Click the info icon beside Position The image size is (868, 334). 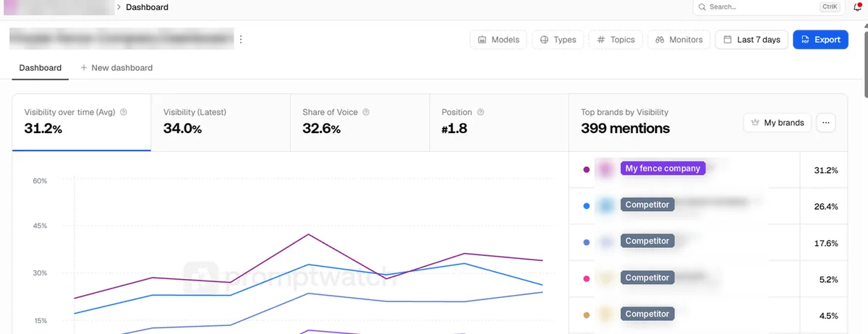(480, 112)
